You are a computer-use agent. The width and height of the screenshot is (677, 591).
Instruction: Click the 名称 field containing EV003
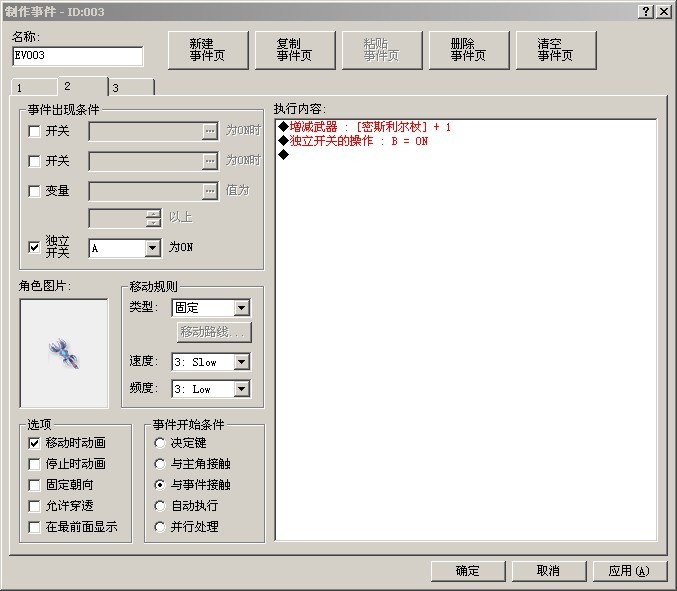click(78, 56)
